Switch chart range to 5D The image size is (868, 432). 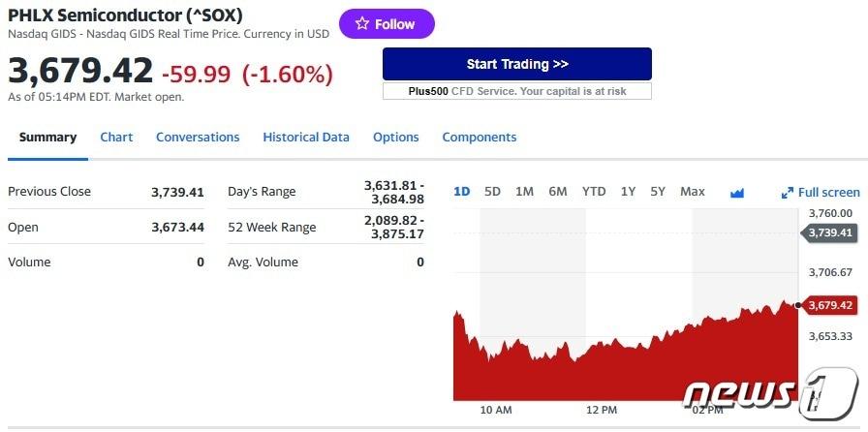pos(492,192)
